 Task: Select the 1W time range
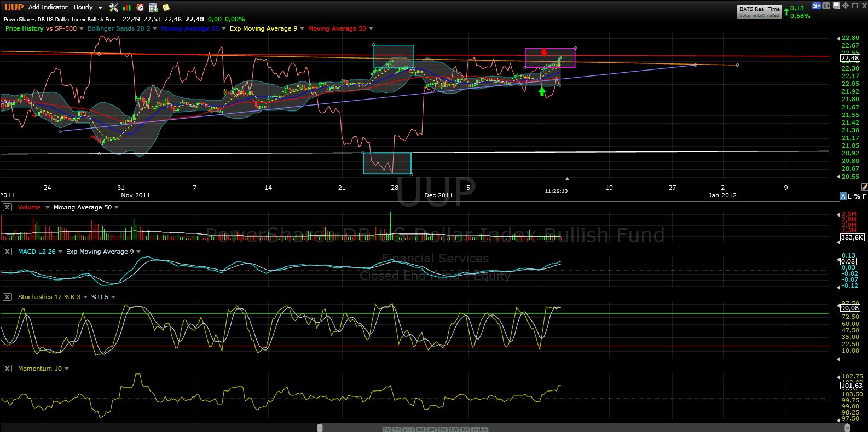pos(454,429)
